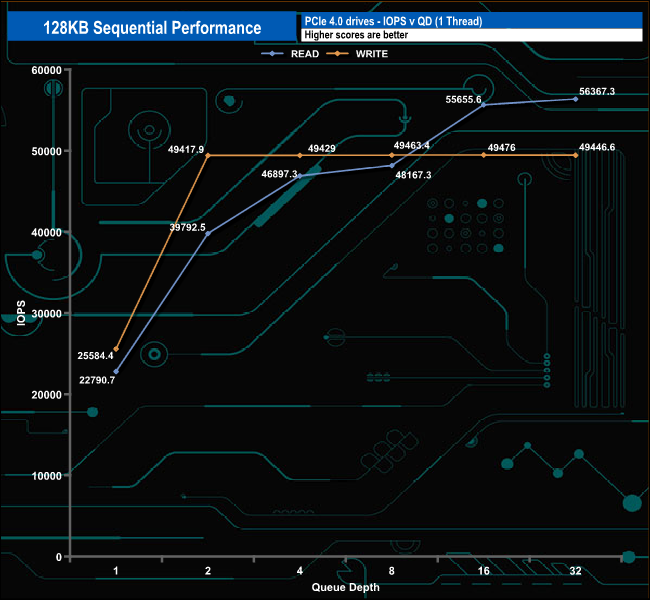The image size is (650, 600).
Task: Click the 'Higher scores are better' text
Action: (x=356, y=35)
